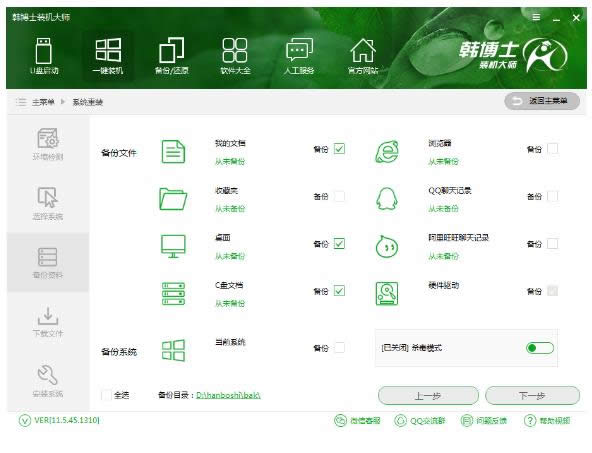
Task: Click the 下载文件 sidebar step
Action: [x=48, y=322]
